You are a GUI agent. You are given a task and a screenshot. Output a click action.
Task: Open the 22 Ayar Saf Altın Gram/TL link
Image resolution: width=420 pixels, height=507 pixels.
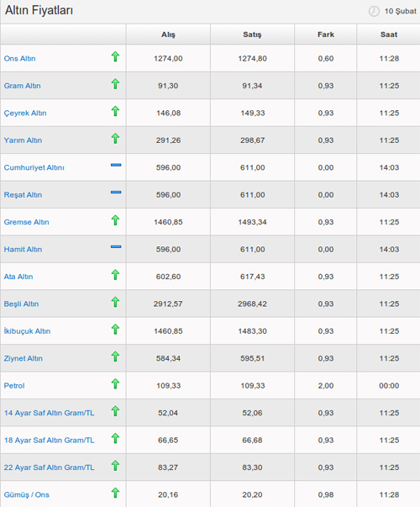pos(49,467)
